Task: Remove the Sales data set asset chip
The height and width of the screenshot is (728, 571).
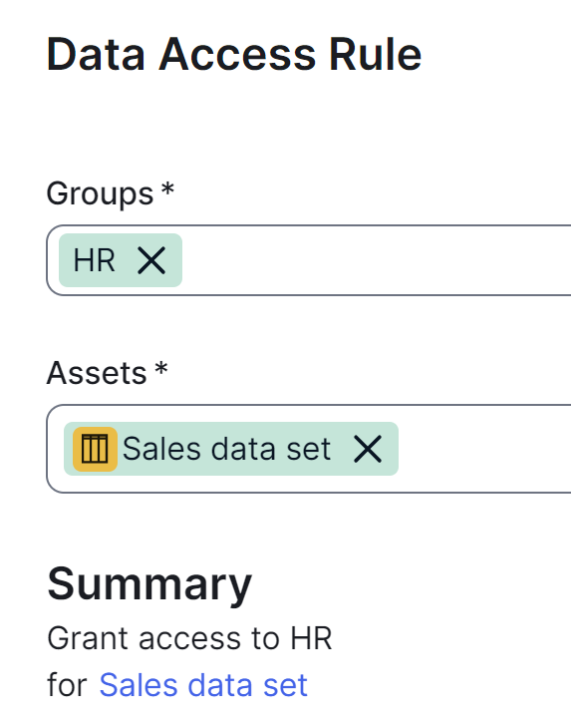Action: (368, 449)
